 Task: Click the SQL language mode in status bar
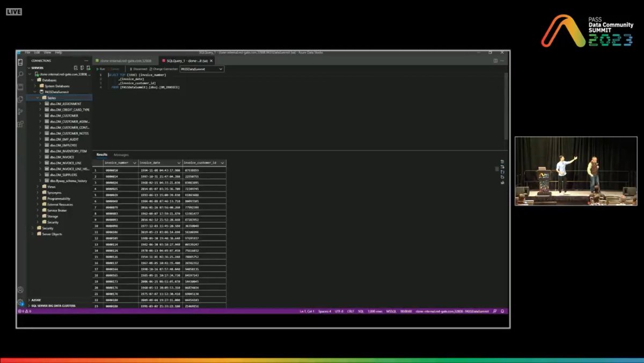pos(361,311)
